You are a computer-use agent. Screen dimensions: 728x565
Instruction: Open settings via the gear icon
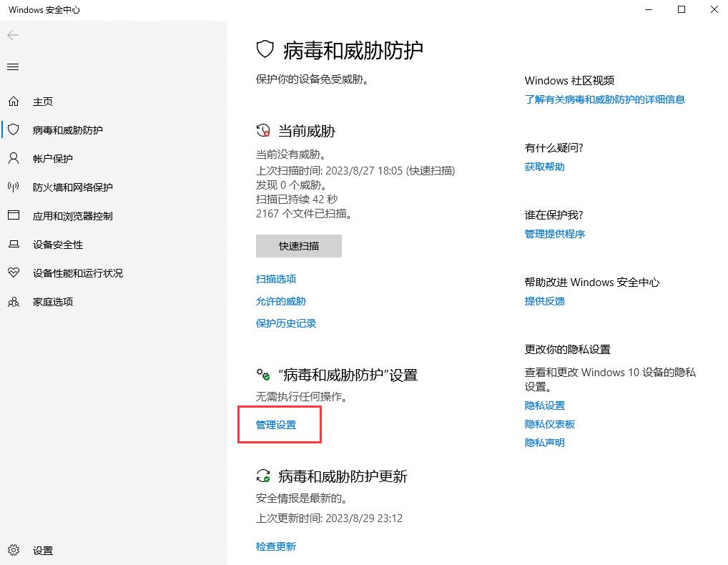[14, 551]
